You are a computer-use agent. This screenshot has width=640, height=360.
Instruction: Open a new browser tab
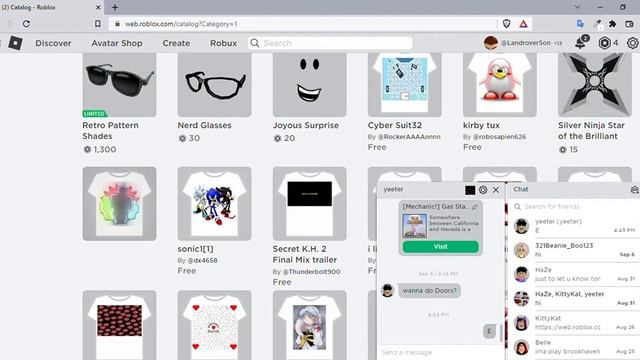click(115, 7)
